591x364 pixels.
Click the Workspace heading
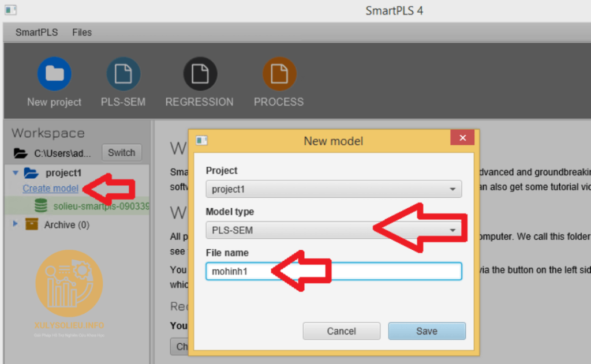48,133
